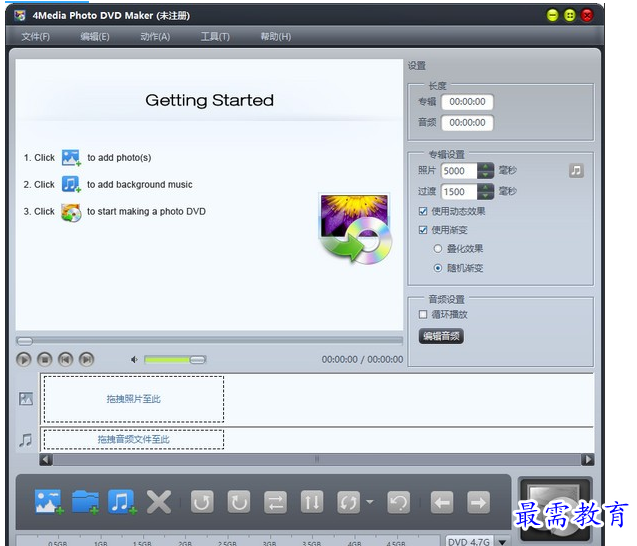
Task: Decrease the transition duration with the down arrow
Action: point(485,196)
